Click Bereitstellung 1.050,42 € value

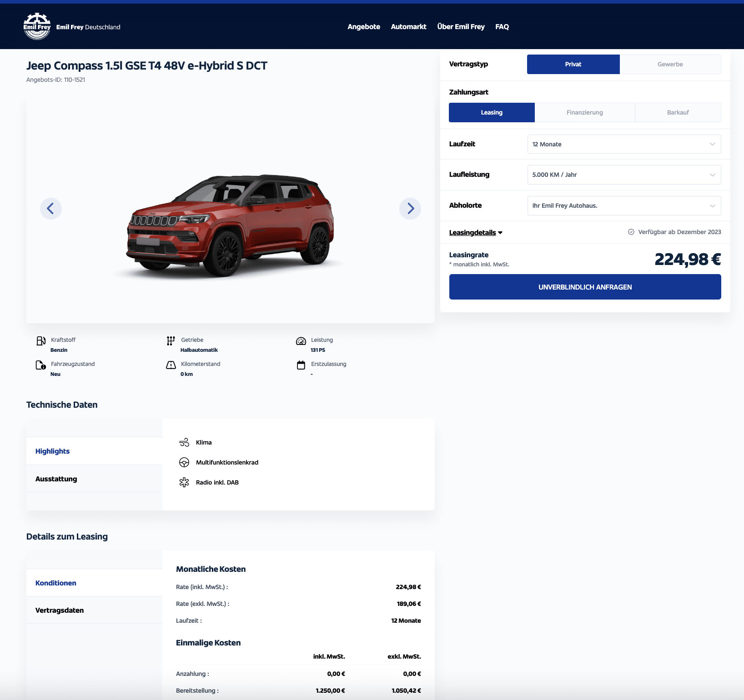(x=406, y=690)
